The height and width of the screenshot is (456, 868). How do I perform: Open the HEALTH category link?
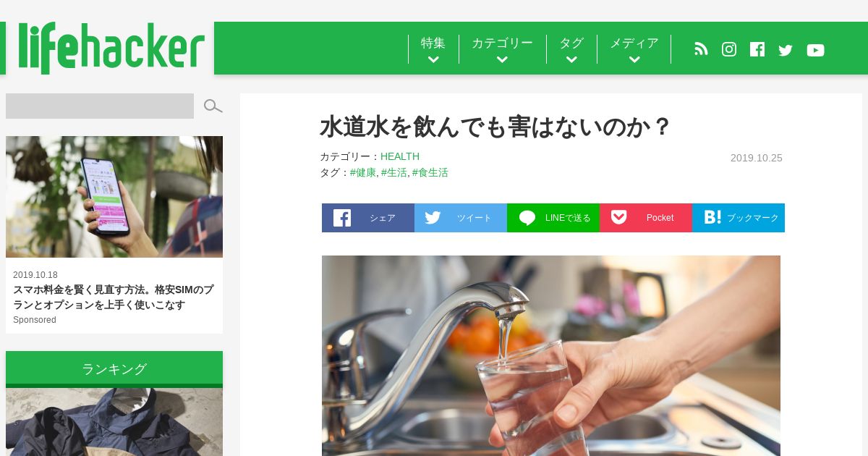pos(400,156)
